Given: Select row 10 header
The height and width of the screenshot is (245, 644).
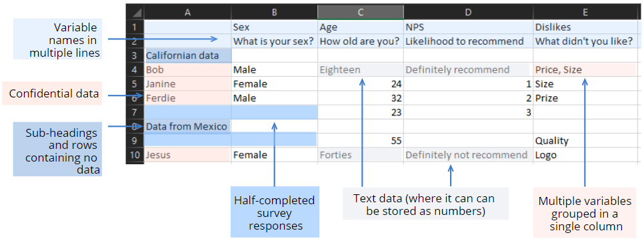Looking at the screenshot, I should point(135,155).
